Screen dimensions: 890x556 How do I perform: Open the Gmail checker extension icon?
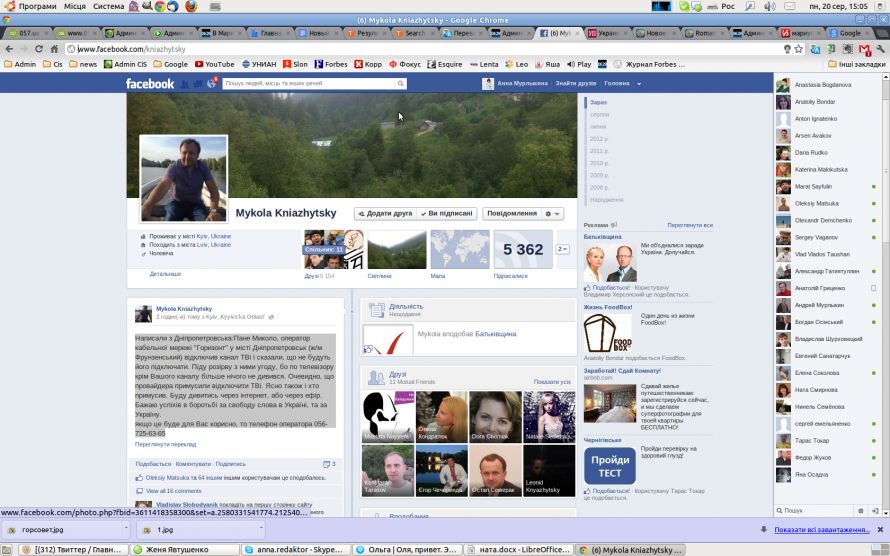coord(864,49)
